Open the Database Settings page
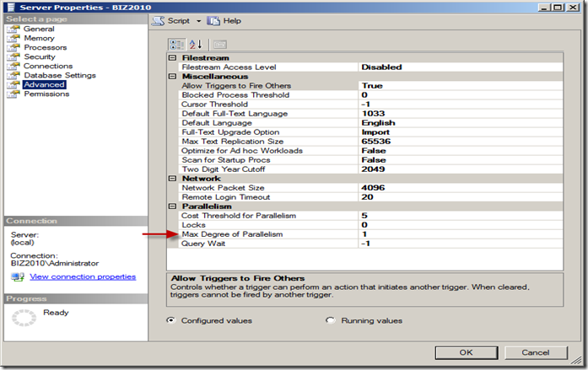588x370 pixels. click(60, 75)
